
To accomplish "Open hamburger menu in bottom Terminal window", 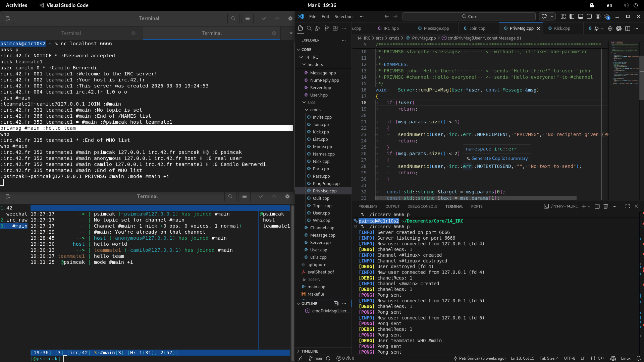I will (x=245, y=196).
